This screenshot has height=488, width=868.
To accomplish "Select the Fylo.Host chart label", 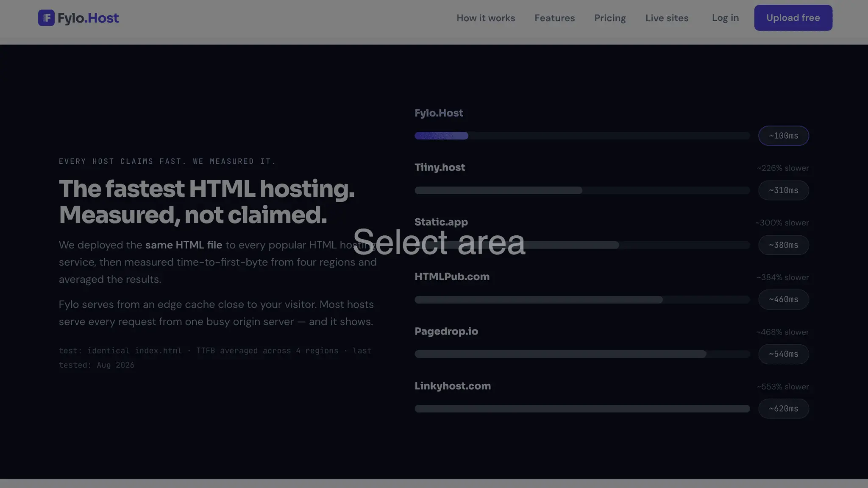I will click(439, 113).
